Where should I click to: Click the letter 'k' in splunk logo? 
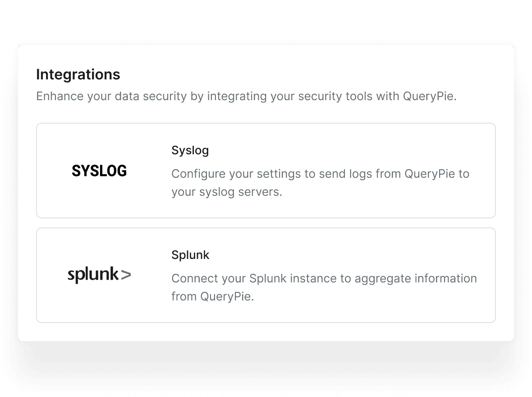113,274
